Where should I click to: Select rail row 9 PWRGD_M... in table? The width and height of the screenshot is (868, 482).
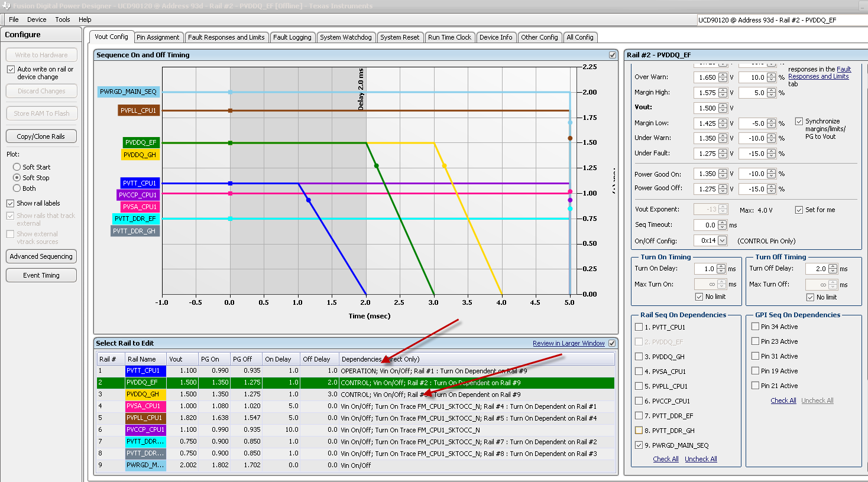(355, 465)
